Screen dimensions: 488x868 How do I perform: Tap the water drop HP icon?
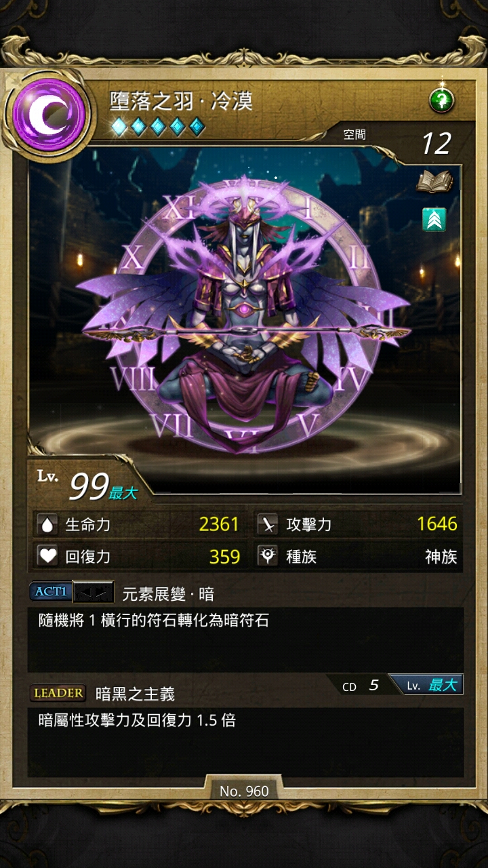(47, 524)
